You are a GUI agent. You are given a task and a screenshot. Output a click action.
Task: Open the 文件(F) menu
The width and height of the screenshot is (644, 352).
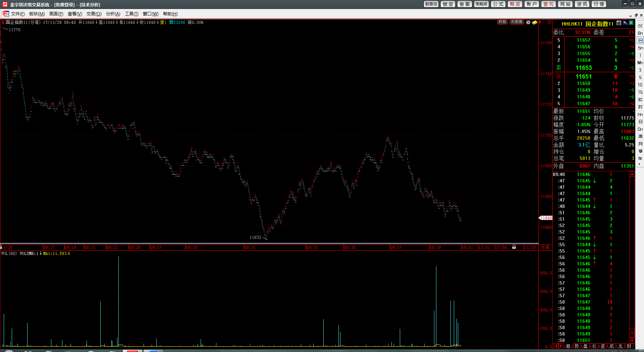click(x=18, y=14)
